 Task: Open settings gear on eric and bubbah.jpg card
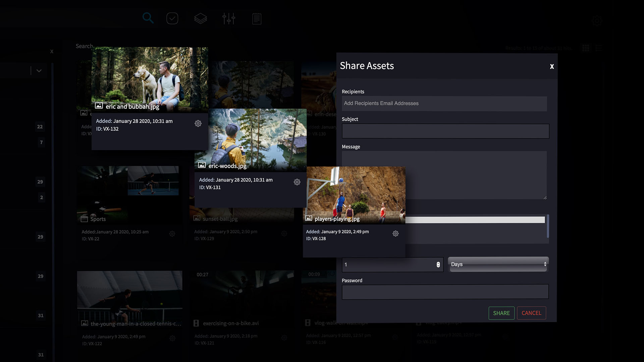point(198,123)
